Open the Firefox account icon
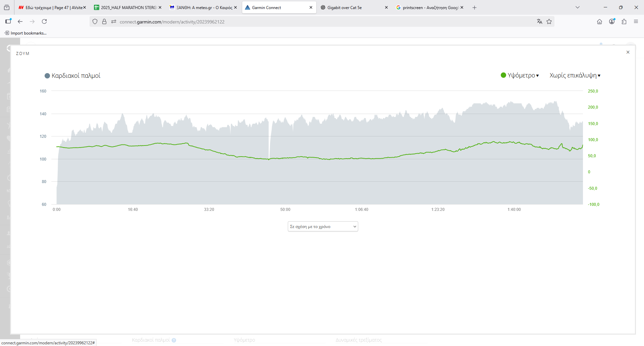This screenshot has height=346, width=644. click(x=612, y=21)
